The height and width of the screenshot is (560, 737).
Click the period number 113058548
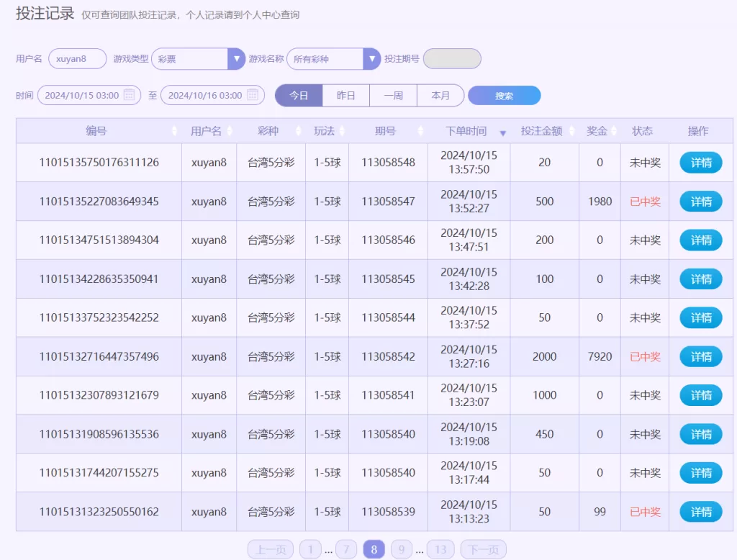388,163
